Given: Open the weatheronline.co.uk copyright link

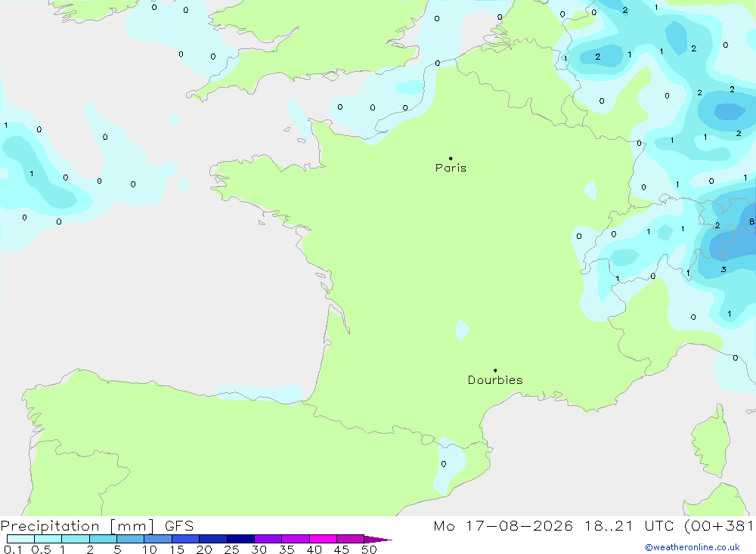Looking at the screenshot, I should pos(692,547).
